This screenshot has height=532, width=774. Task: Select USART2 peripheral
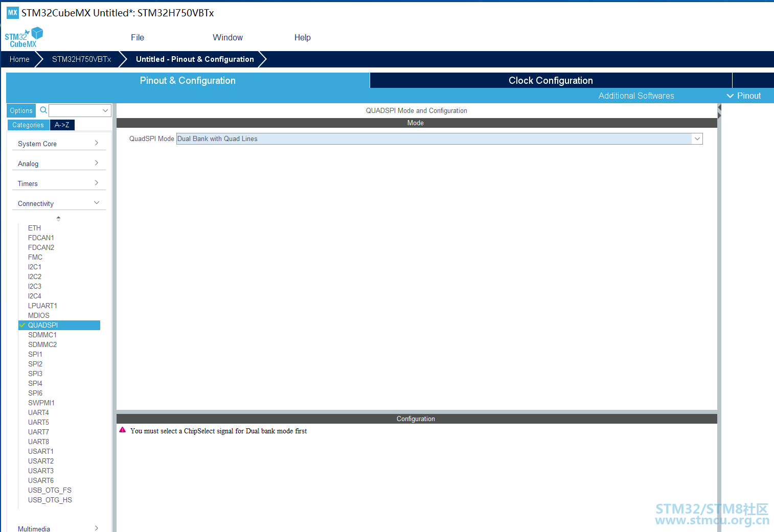tap(41, 461)
